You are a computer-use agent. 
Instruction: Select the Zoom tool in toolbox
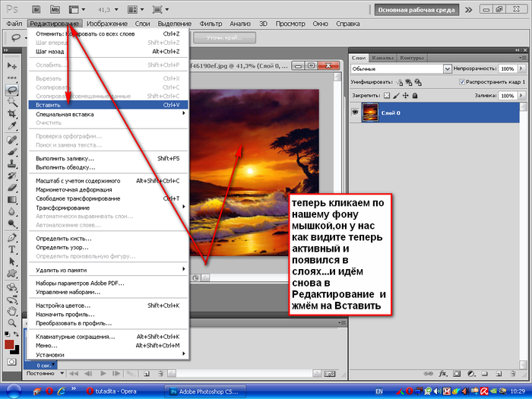[x=12, y=323]
